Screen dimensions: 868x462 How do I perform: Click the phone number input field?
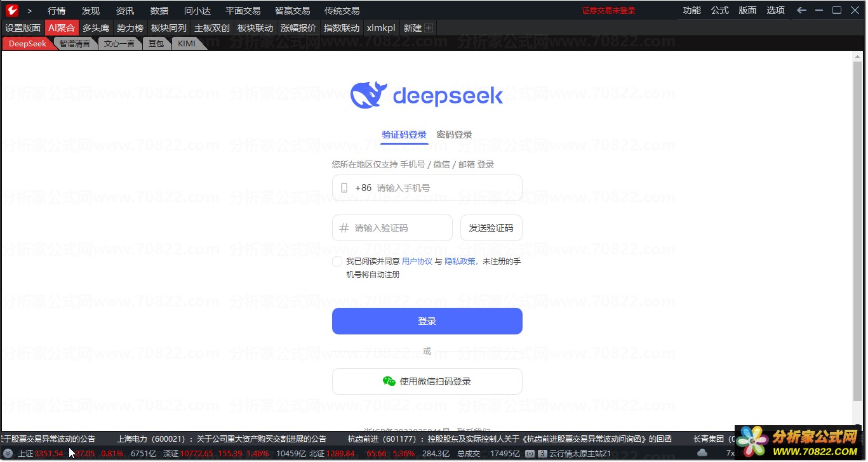click(x=427, y=188)
